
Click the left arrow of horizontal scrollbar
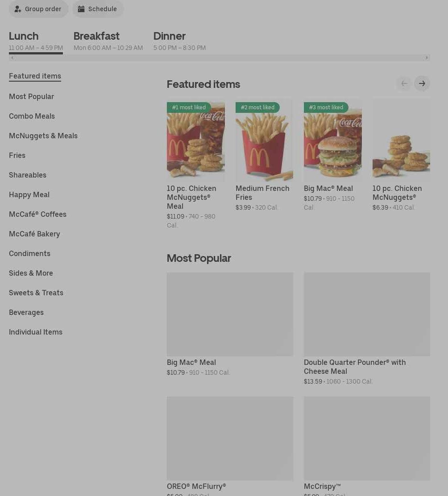(x=12, y=58)
